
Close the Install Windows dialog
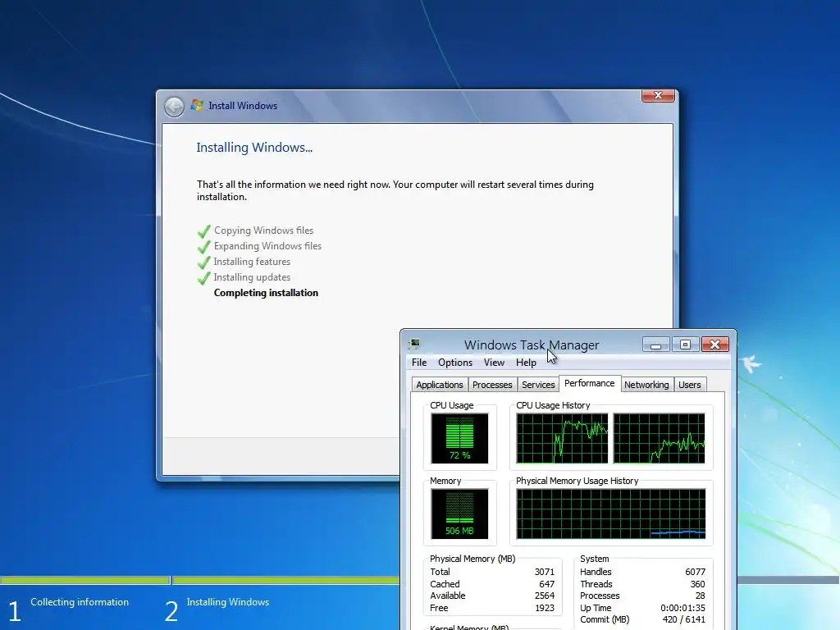[658, 96]
